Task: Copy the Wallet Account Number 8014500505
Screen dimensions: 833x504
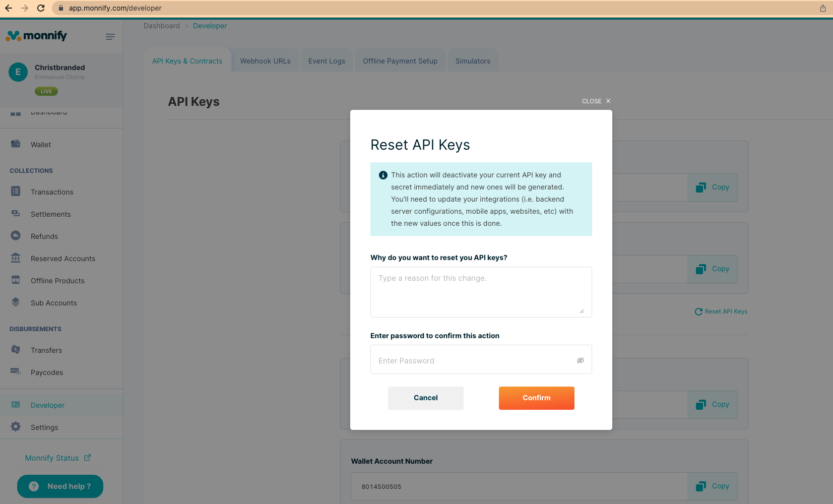Action: click(x=712, y=486)
